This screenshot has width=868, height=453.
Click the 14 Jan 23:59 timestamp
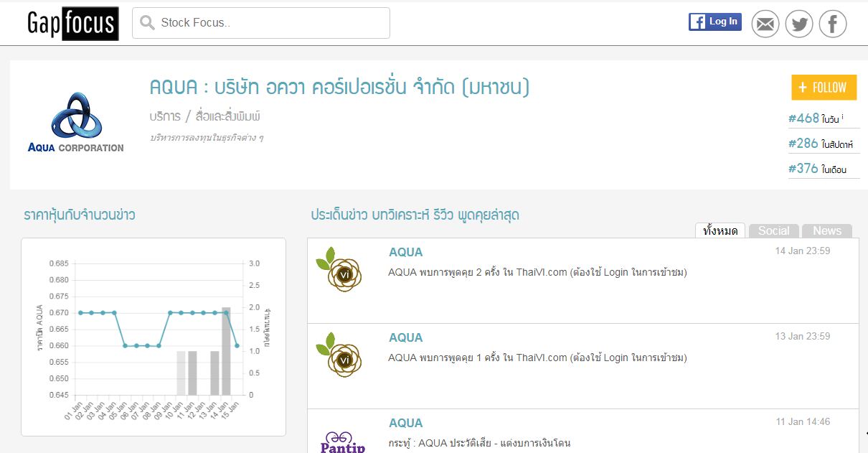[803, 251]
